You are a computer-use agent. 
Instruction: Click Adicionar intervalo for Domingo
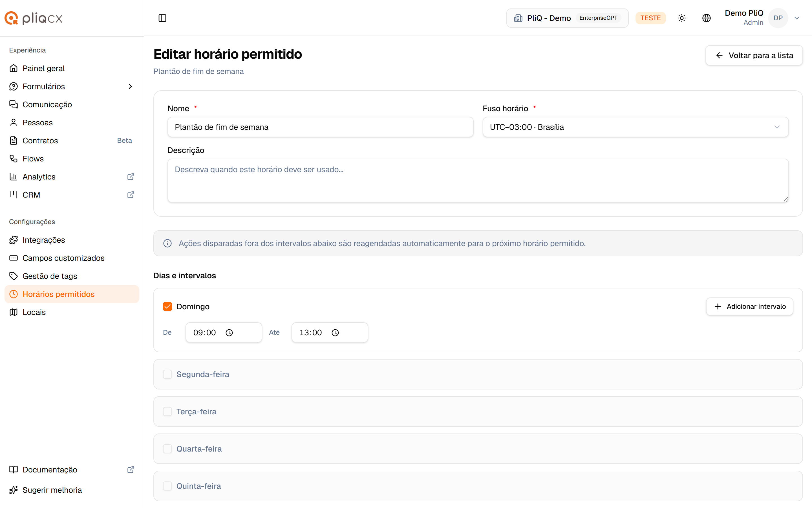coord(750,306)
